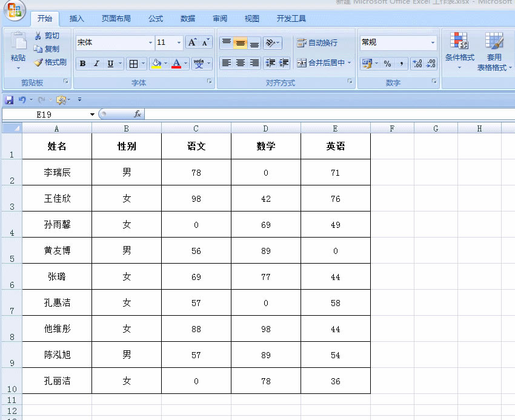Align text to top of cell

(x=227, y=42)
